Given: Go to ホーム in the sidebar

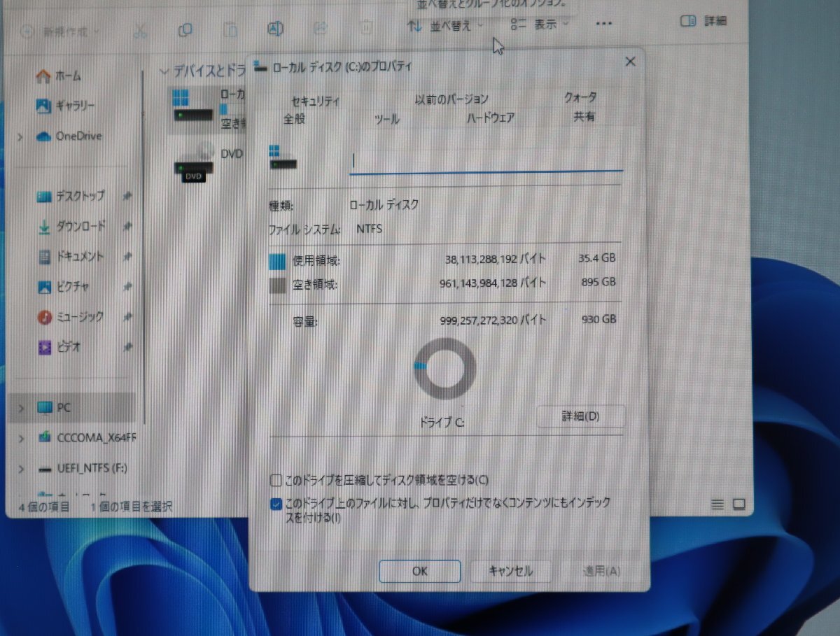Looking at the screenshot, I should [59, 76].
